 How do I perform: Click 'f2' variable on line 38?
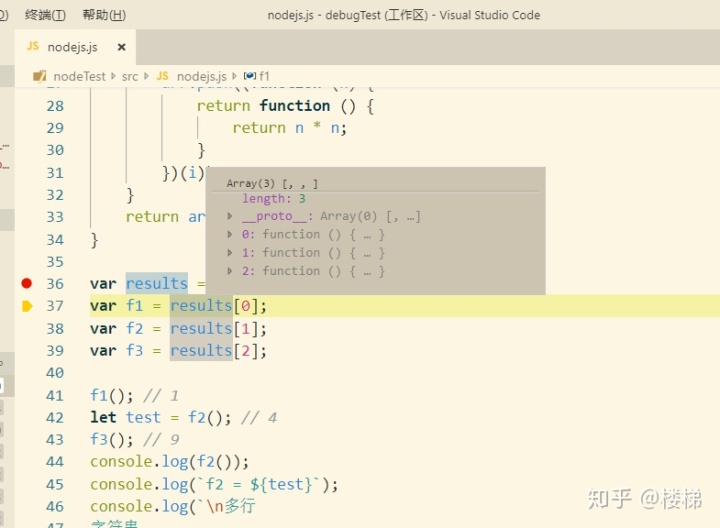tap(135, 329)
